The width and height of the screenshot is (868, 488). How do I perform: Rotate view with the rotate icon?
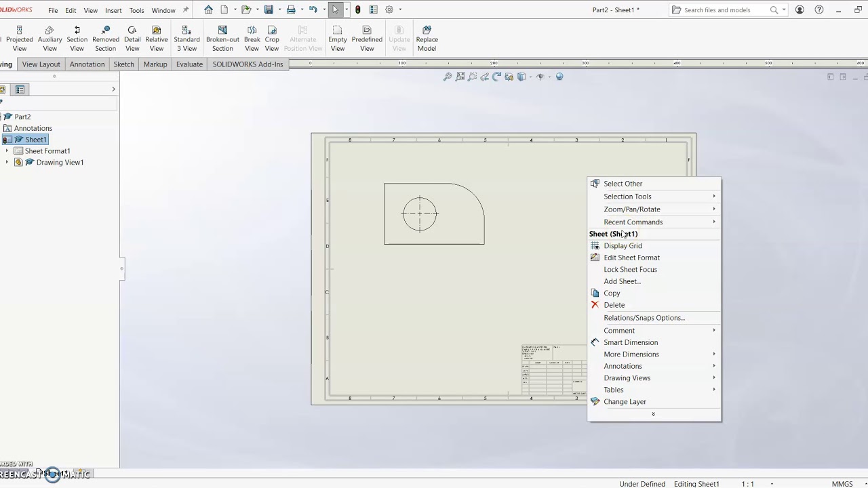pyautogui.click(x=497, y=77)
